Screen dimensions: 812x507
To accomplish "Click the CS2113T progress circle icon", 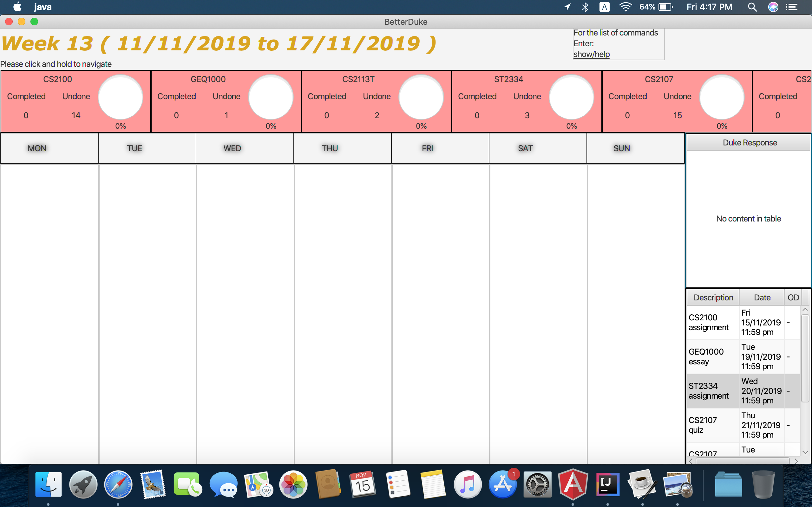I will click(421, 99).
